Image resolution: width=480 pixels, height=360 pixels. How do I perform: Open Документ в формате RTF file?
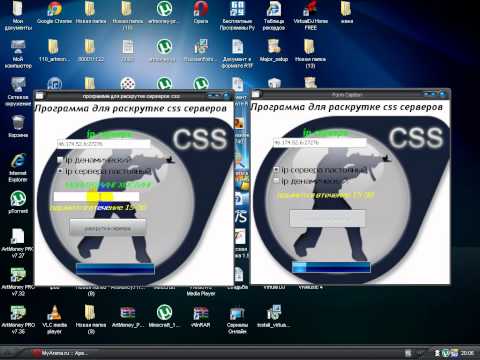[x=237, y=54]
